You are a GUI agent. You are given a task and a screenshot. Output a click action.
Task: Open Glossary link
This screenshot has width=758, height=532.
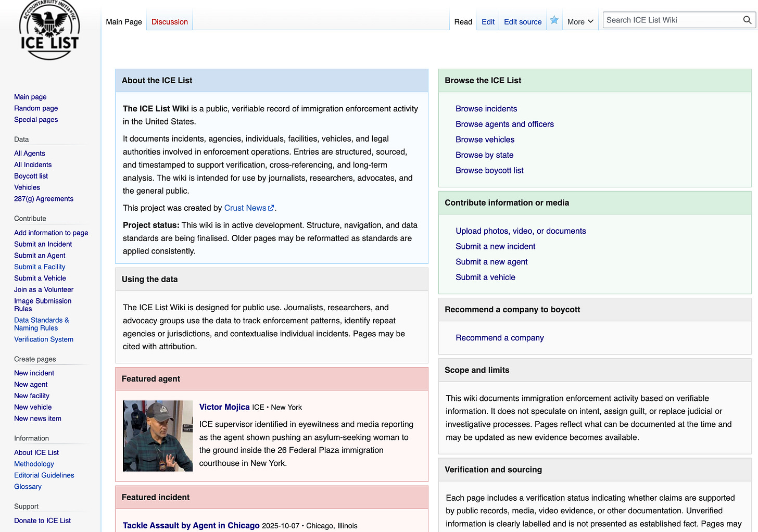28,487
